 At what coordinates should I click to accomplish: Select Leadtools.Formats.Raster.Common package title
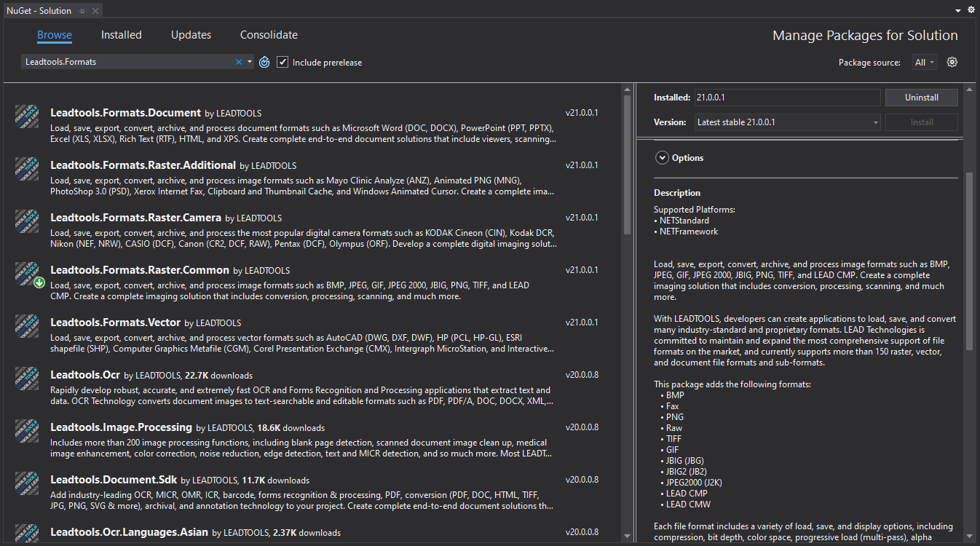[140, 270]
